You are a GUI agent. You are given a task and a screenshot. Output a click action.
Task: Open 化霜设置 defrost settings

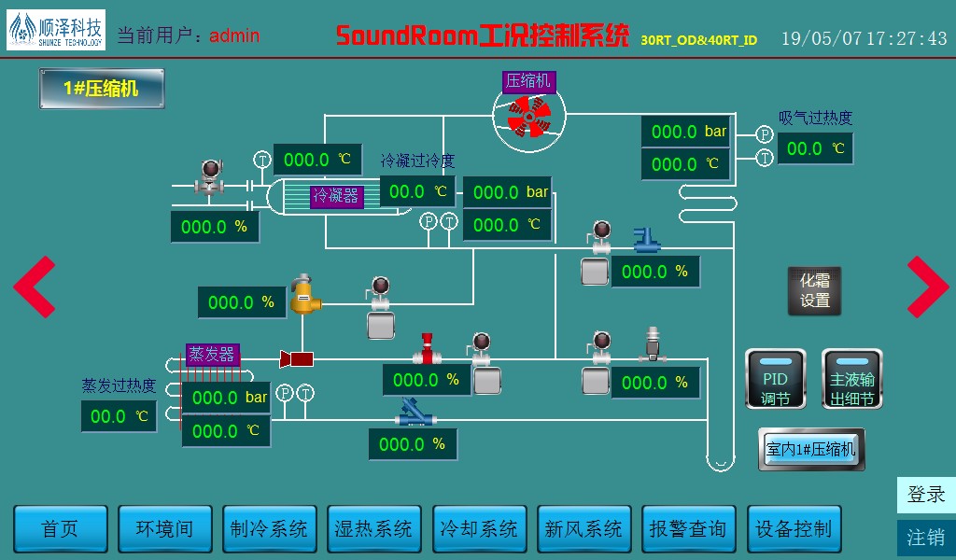(814, 290)
